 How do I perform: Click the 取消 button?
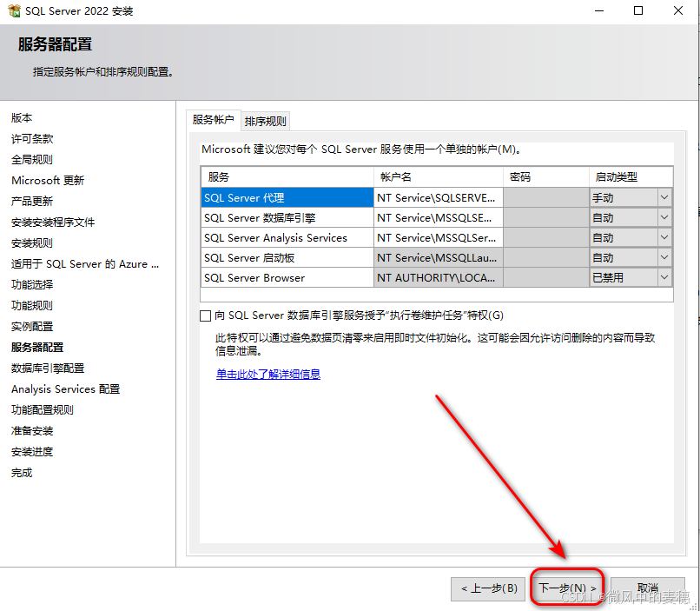[647, 588]
